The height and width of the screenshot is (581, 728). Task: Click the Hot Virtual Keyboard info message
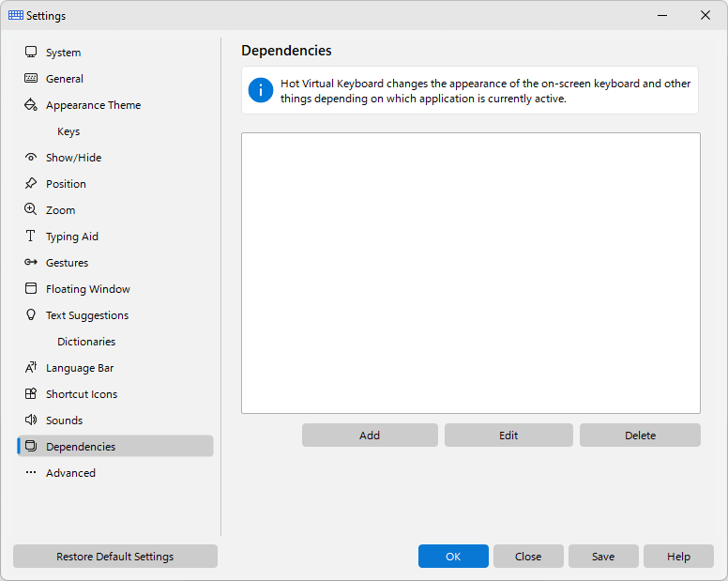coord(485,91)
